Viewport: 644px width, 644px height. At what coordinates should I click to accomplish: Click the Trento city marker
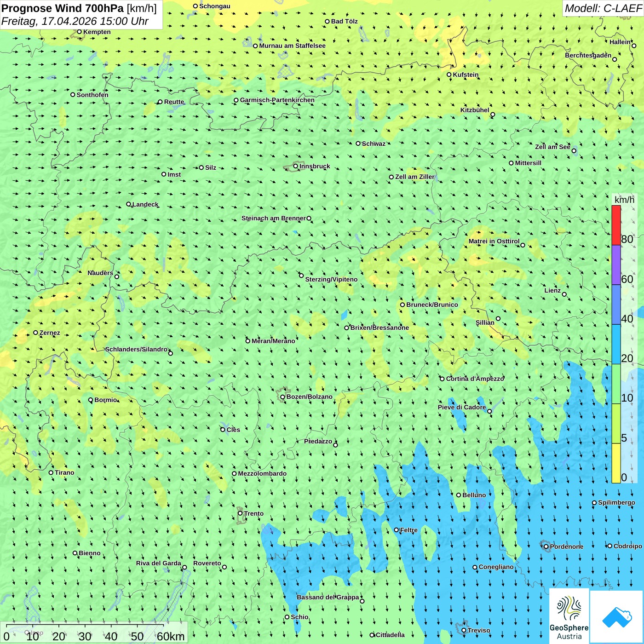[240, 513]
